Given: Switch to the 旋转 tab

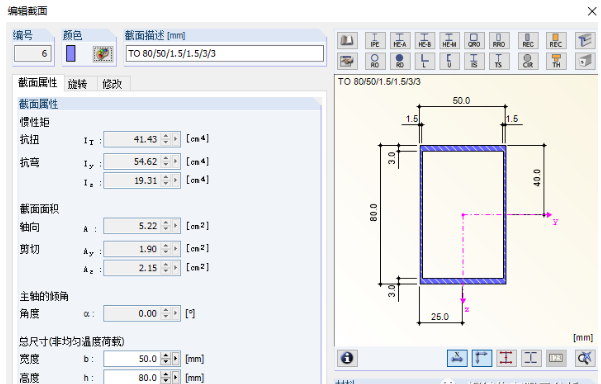Looking at the screenshot, I should click(77, 84).
